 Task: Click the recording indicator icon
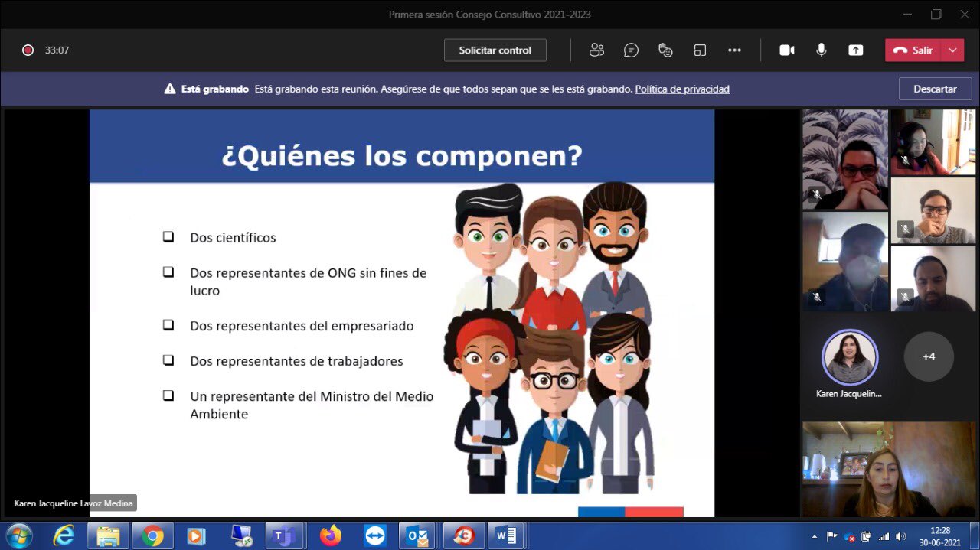[27, 49]
